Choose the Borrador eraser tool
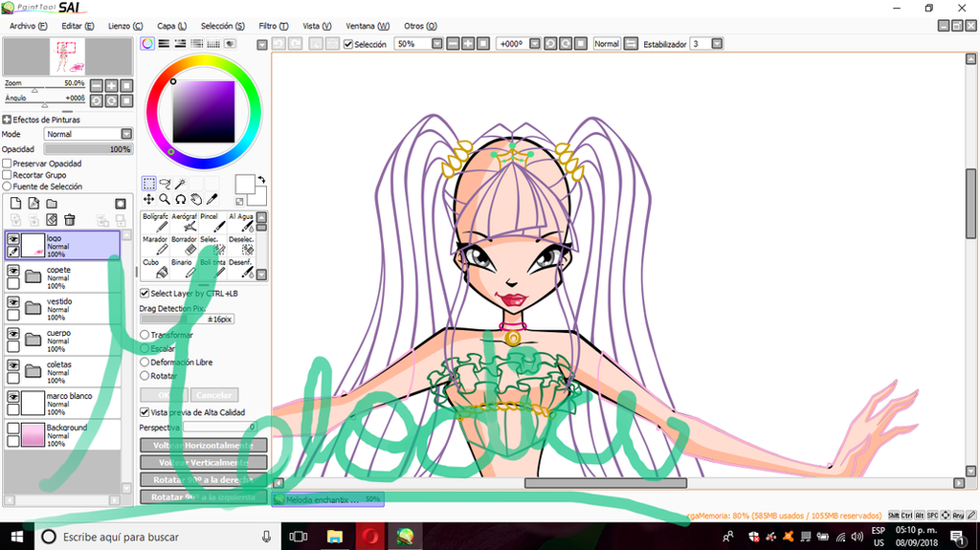This screenshot has height=550, width=980. 184,246
